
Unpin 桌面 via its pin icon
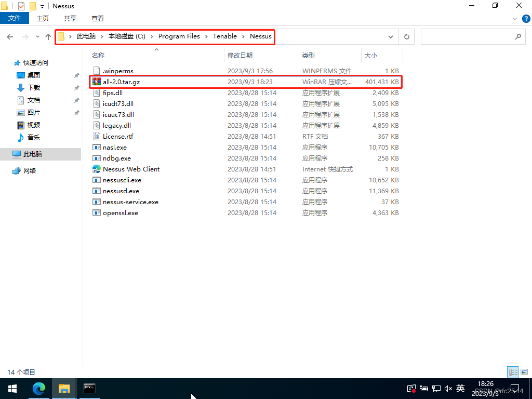[77, 75]
